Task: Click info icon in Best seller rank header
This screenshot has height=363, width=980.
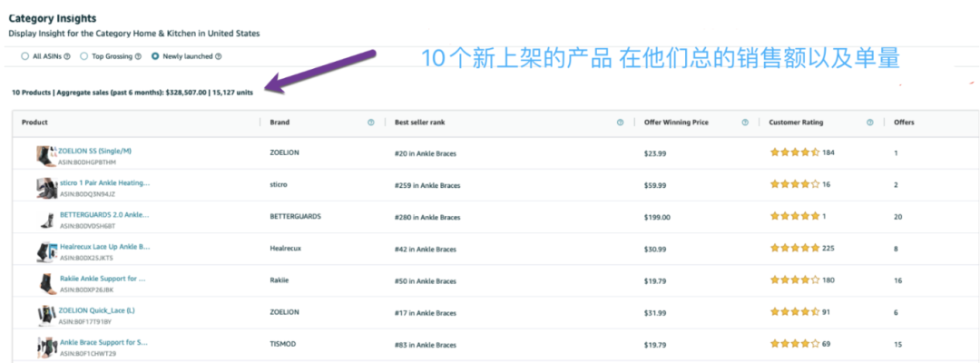Action: coord(620,123)
